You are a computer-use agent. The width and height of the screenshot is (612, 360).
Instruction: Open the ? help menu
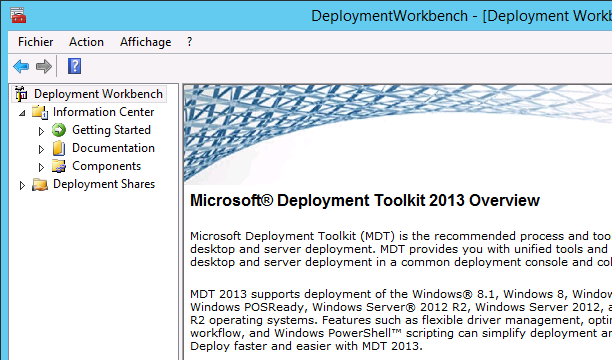point(189,42)
